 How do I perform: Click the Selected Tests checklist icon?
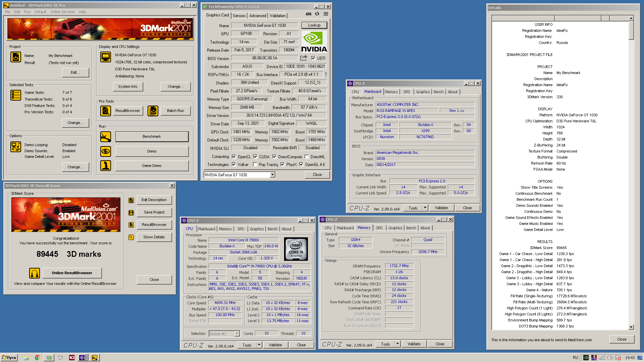(16, 95)
